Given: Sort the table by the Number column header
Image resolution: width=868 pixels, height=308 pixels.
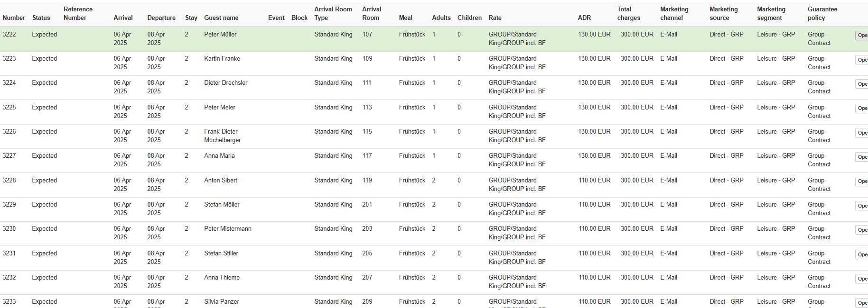Looking at the screenshot, I should point(14,18).
